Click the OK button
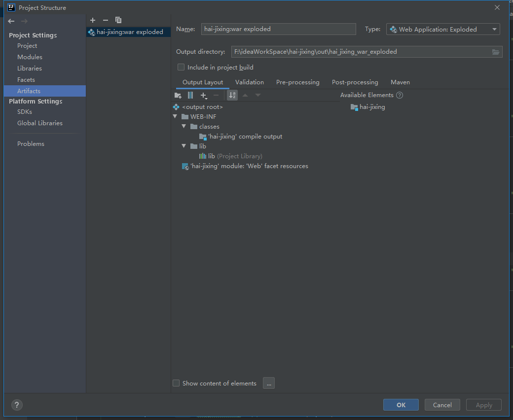 click(401, 405)
